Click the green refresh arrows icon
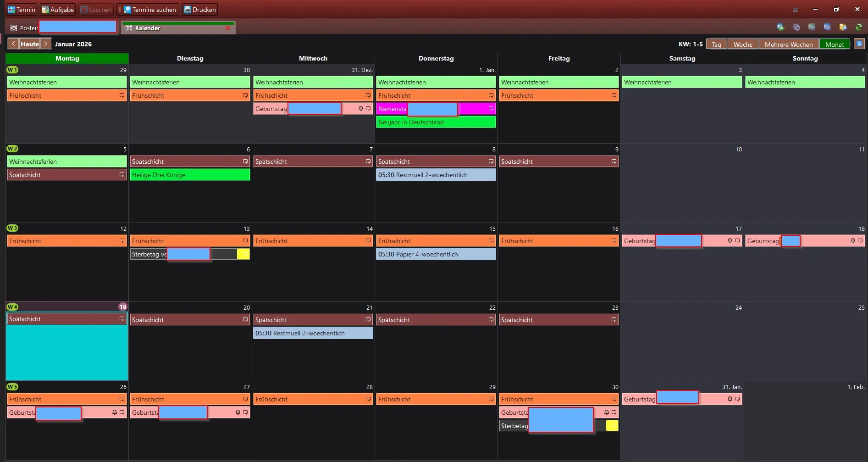The height and width of the screenshot is (462, 868). tap(859, 28)
